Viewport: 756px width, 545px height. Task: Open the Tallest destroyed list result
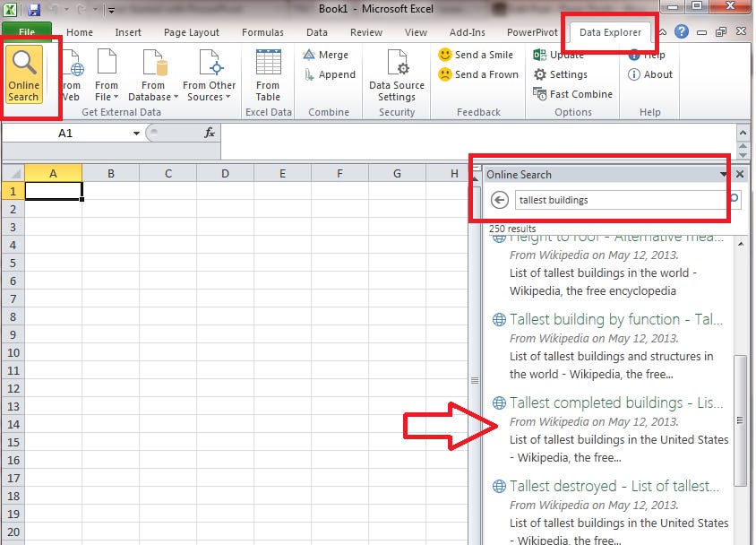click(x=614, y=486)
